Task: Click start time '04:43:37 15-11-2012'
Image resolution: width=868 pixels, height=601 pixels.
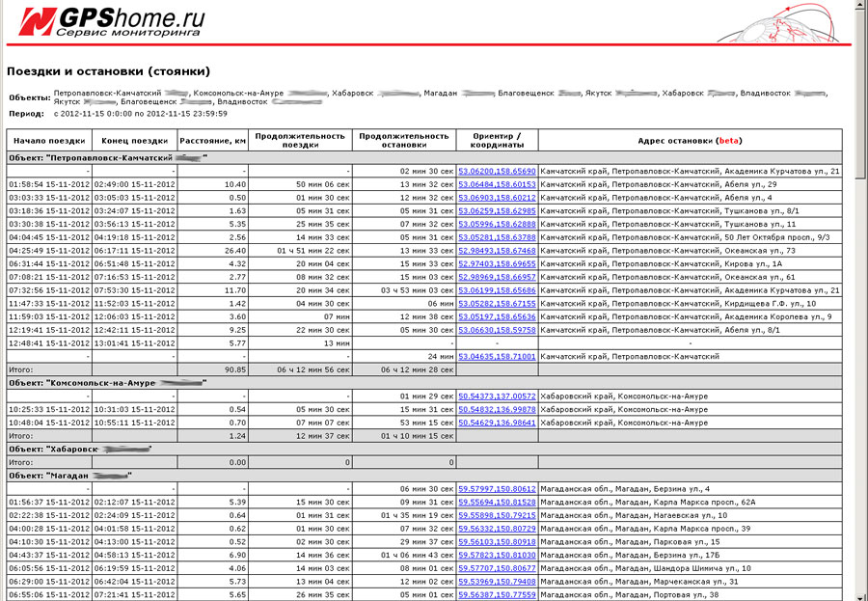Action: [x=49, y=555]
